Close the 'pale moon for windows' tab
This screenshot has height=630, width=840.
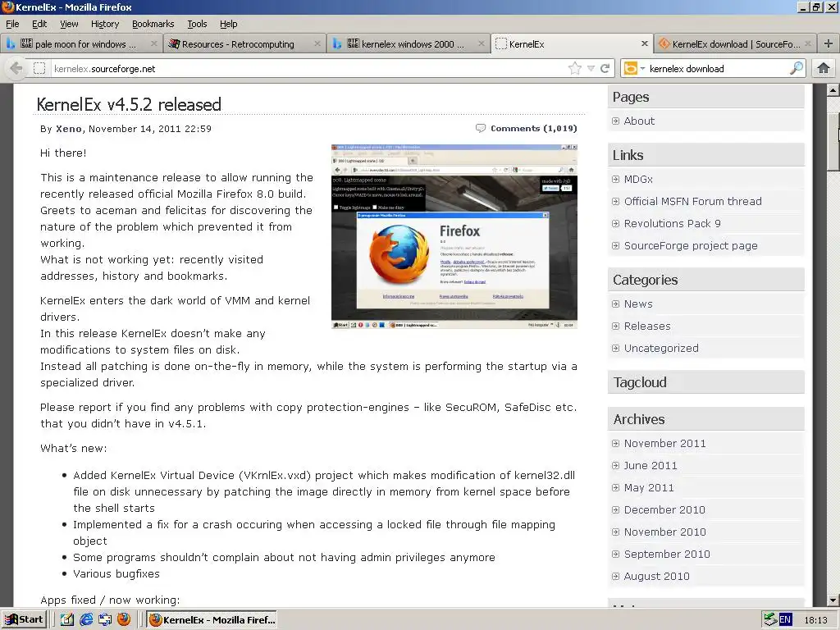pyautogui.click(x=153, y=43)
